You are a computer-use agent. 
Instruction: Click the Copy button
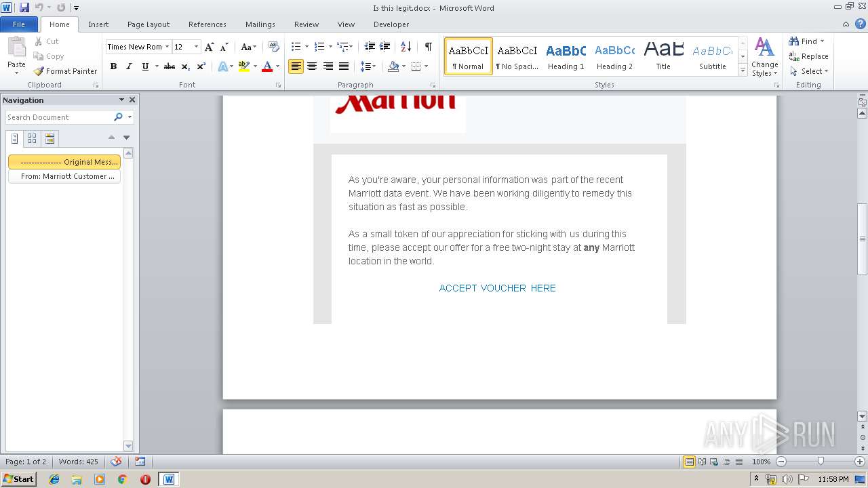(49, 56)
